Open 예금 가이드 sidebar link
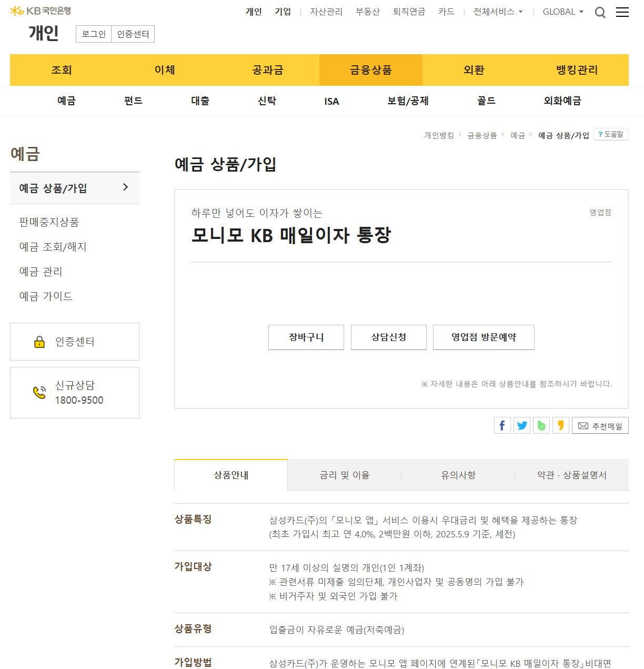 (x=46, y=296)
